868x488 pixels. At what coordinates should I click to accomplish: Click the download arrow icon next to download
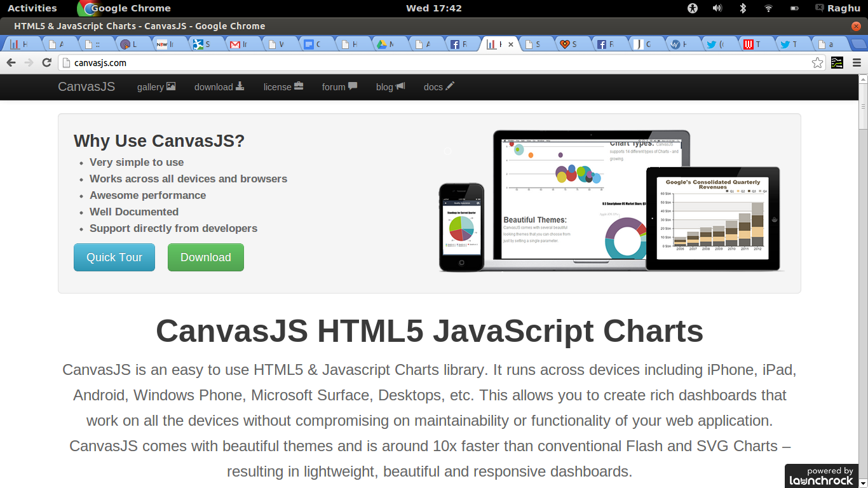[x=240, y=86]
